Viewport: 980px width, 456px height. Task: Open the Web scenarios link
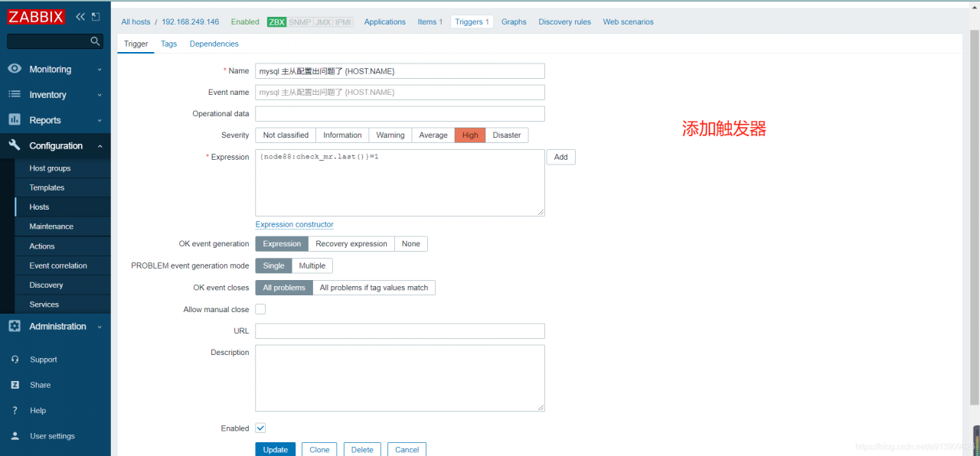629,22
